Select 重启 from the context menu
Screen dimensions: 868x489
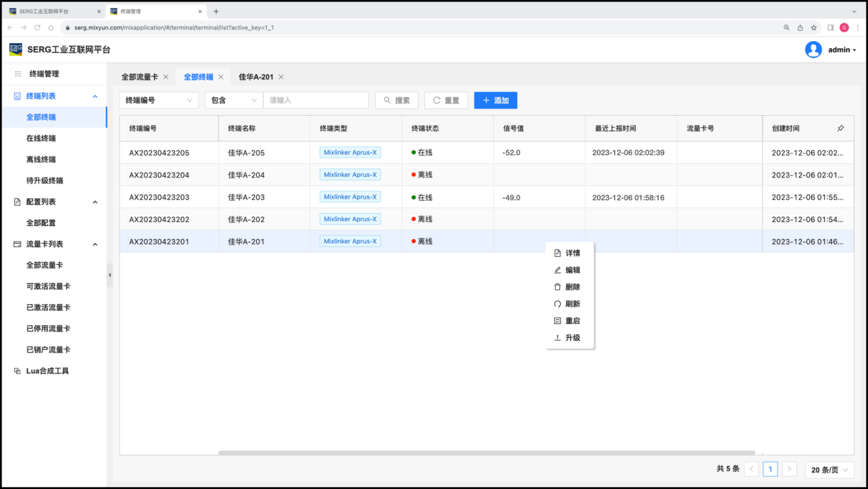point(572,321)
